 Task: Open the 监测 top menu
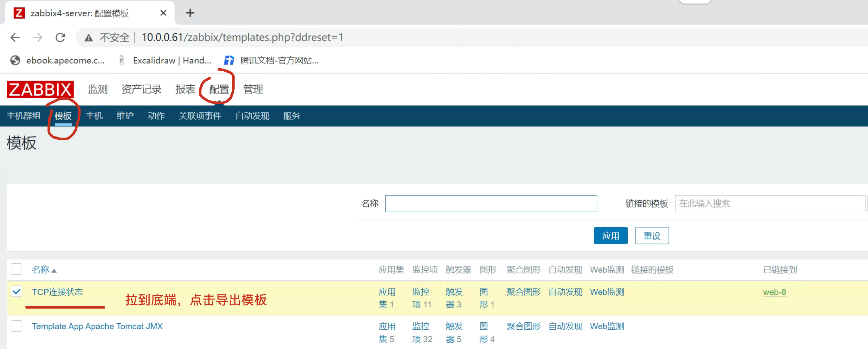(x=98, y=89)
